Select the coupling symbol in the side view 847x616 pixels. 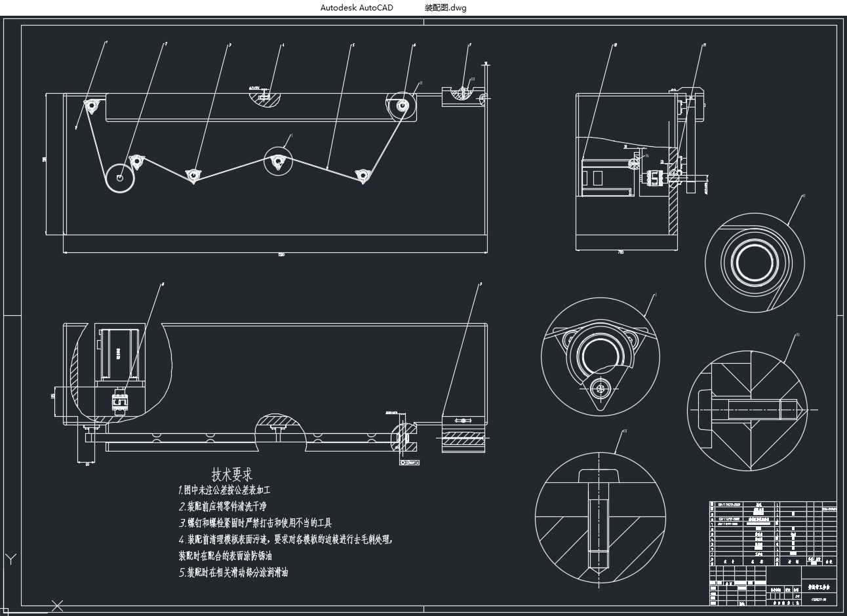655,178
